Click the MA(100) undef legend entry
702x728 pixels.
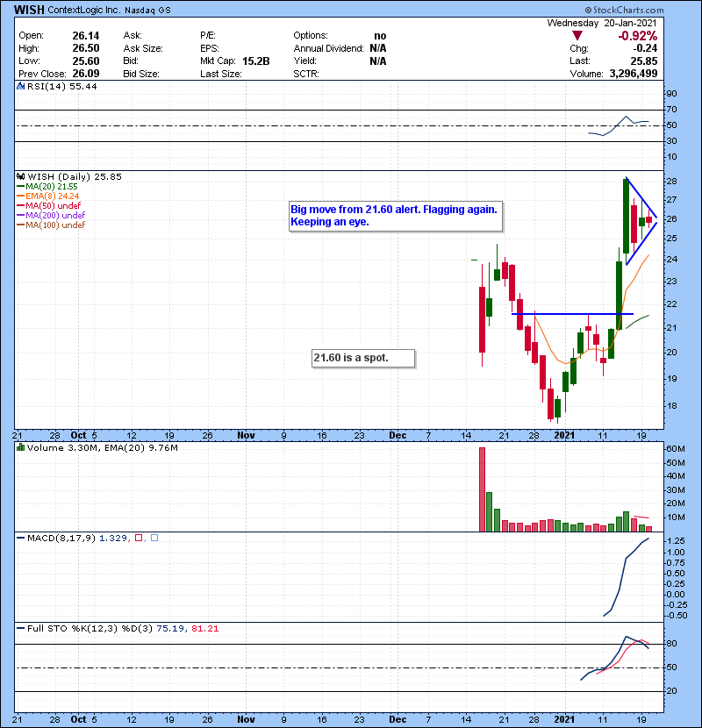coord(51,225)
